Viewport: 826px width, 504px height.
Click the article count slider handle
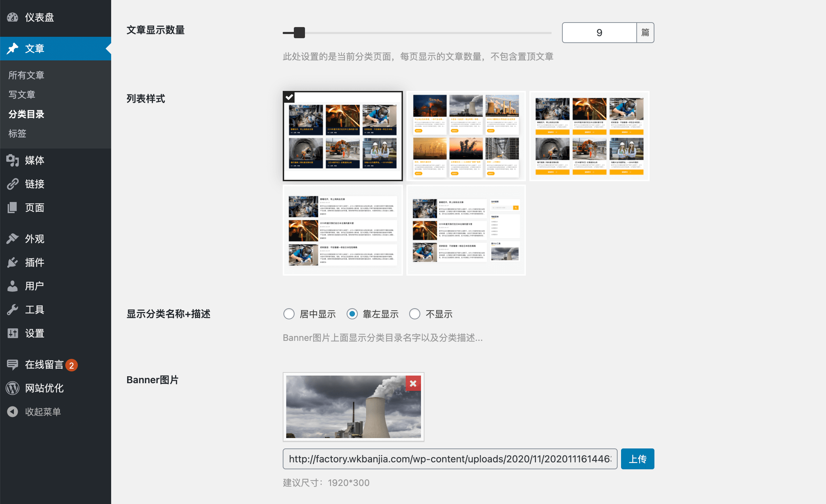coord(299,33)
